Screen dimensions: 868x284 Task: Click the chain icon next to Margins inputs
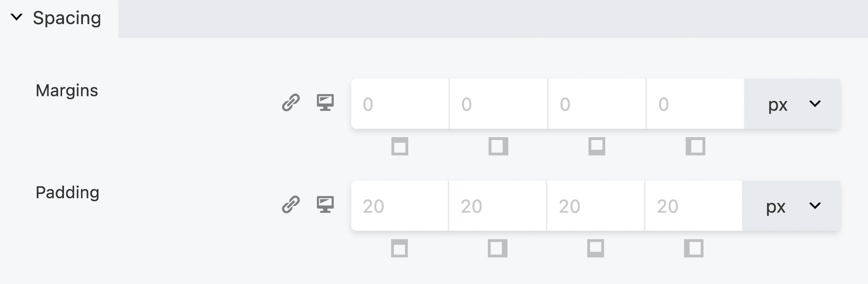click(291, 103)
